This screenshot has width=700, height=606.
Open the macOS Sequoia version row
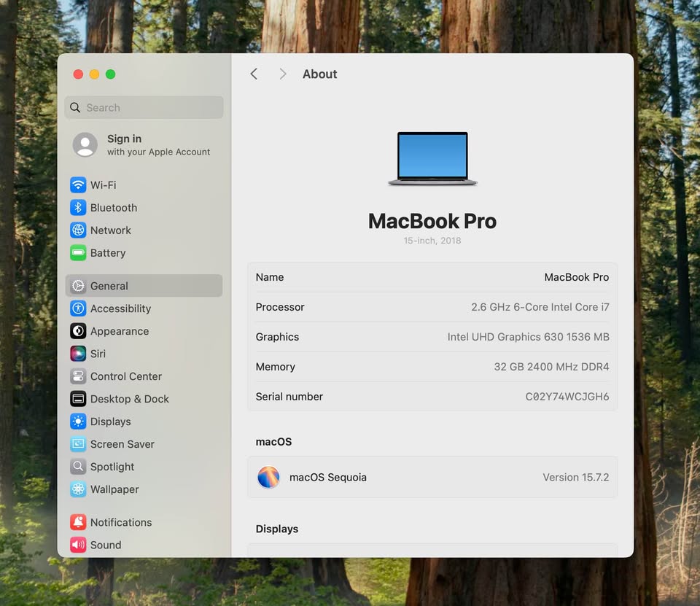click(x=432, y=478)
